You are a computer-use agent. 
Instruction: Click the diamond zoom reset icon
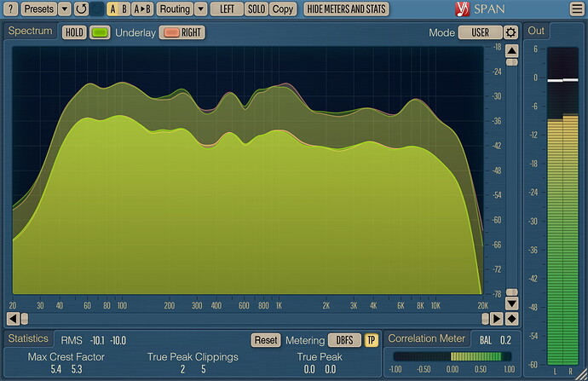click(x=511, y=318)
